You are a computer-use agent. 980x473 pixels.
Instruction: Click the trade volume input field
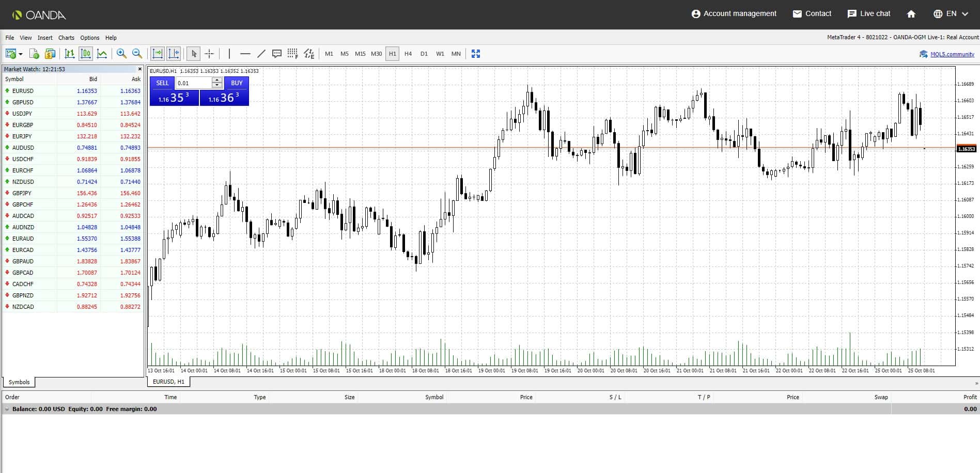point(194,83)
